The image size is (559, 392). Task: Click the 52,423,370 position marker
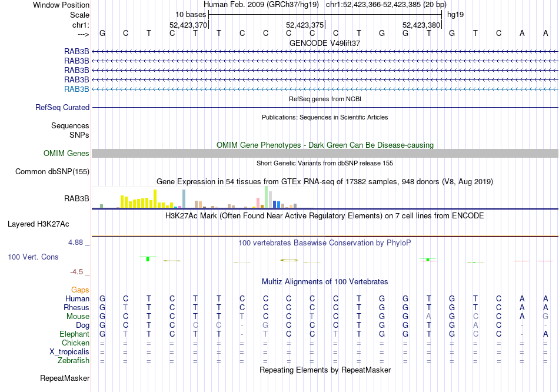pyautogui.click(x=188, y=25)
